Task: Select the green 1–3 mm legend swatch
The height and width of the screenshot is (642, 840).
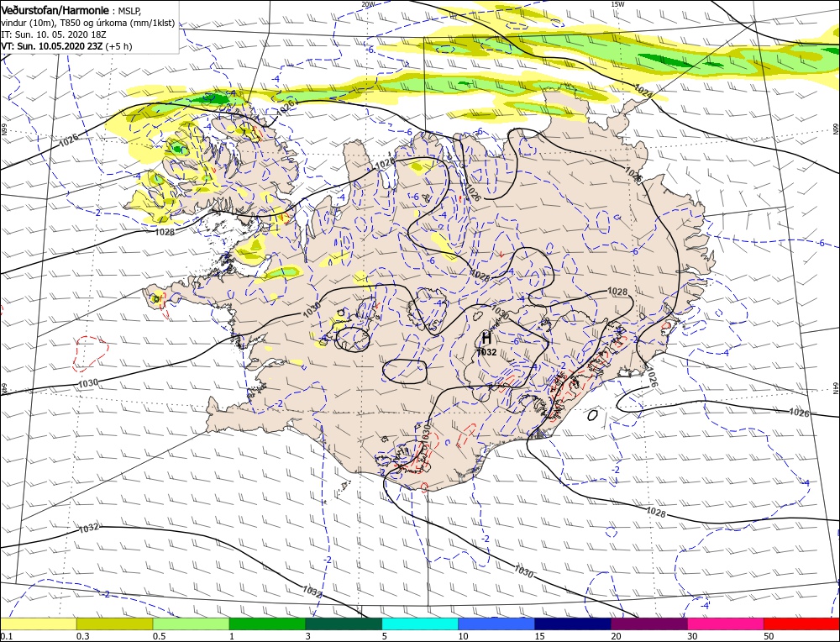Action: (x=267, y=624)
